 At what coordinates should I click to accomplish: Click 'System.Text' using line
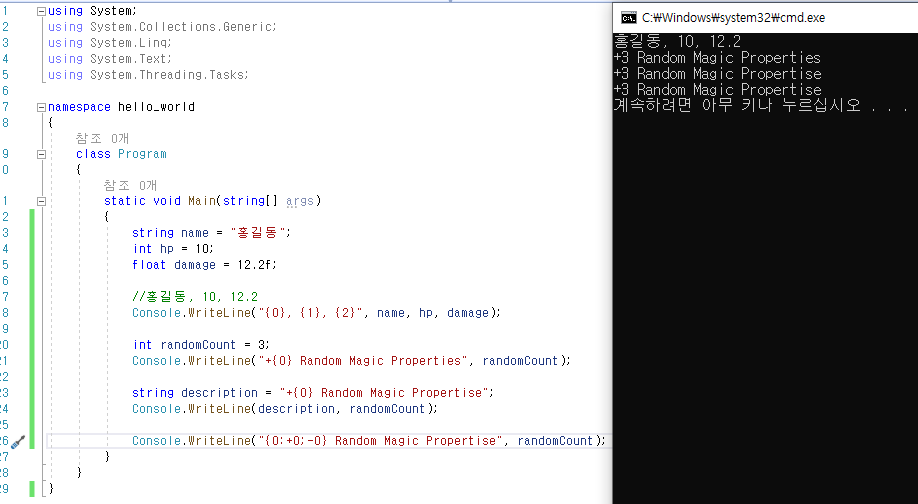(110, 59)
